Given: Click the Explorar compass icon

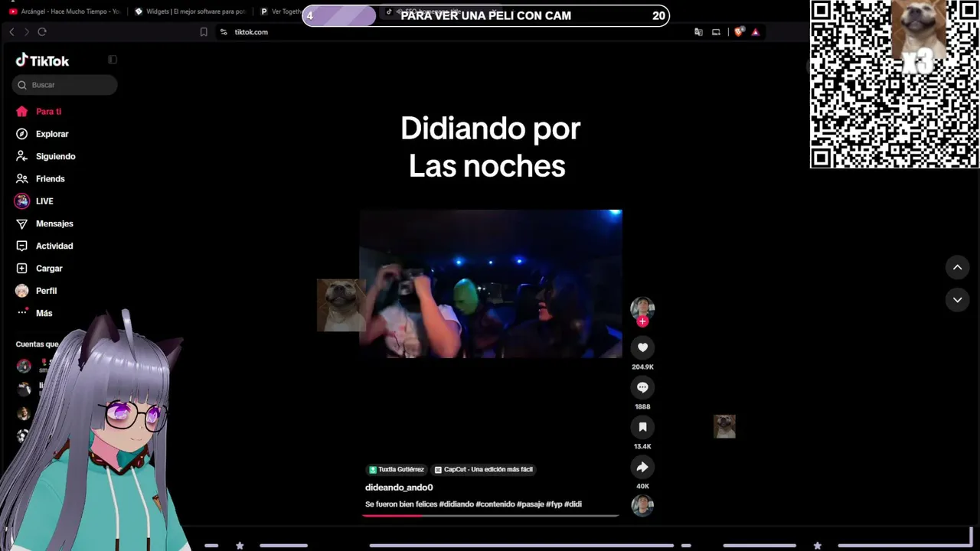Looking at the screenshot, I should [x=21, y=134].
